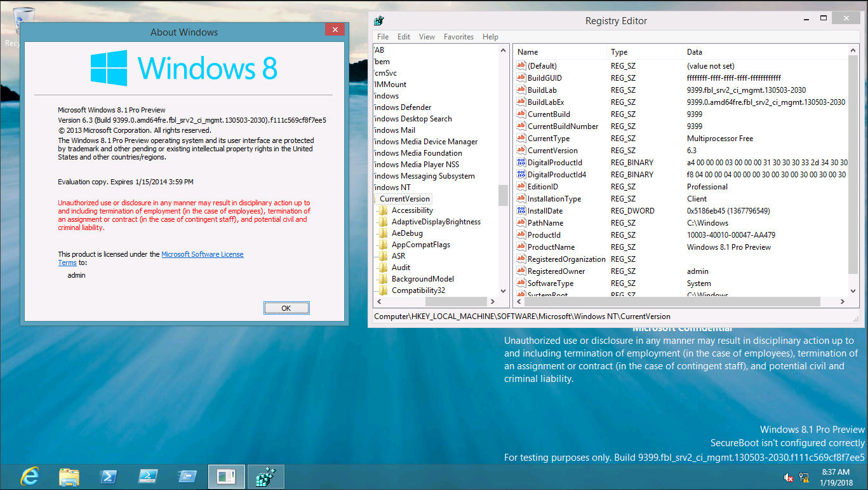Select the DigitalProductId binary value icon
This screenshot has height=490, width=868.
point(521,163)
